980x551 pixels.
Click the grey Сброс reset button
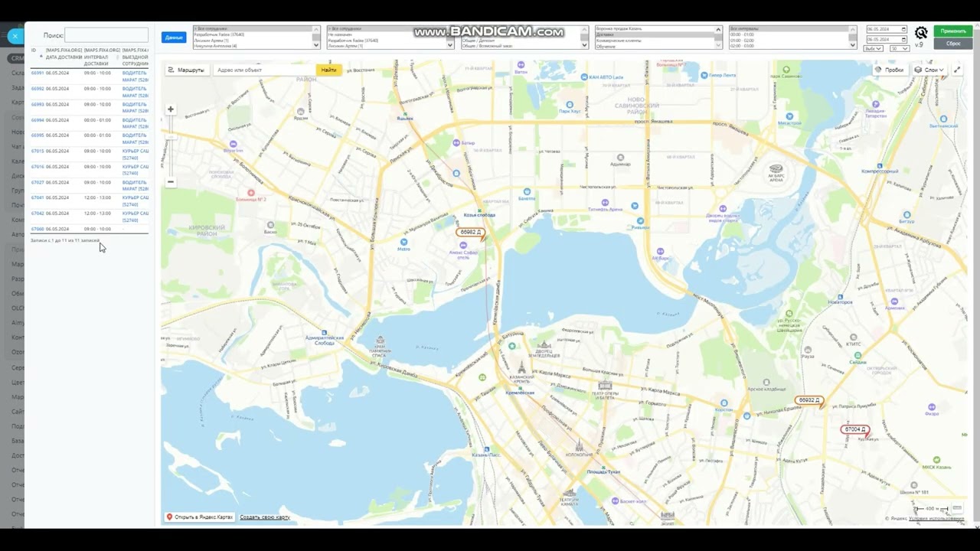pyautogui.click(x=952, y=44)
